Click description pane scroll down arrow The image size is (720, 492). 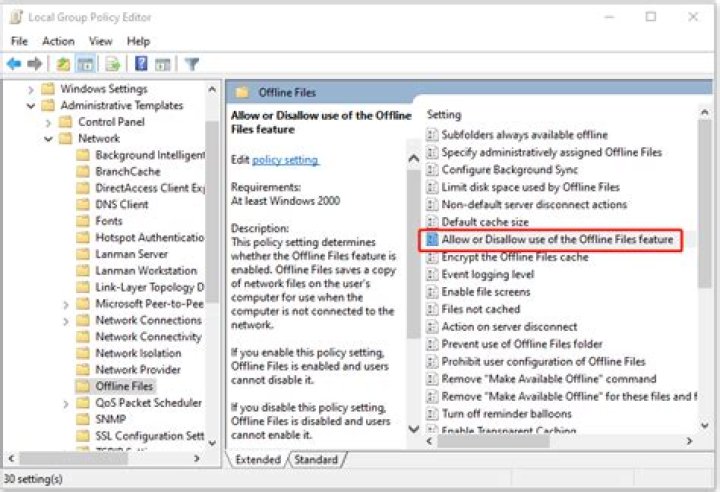(x=414, y=429)
